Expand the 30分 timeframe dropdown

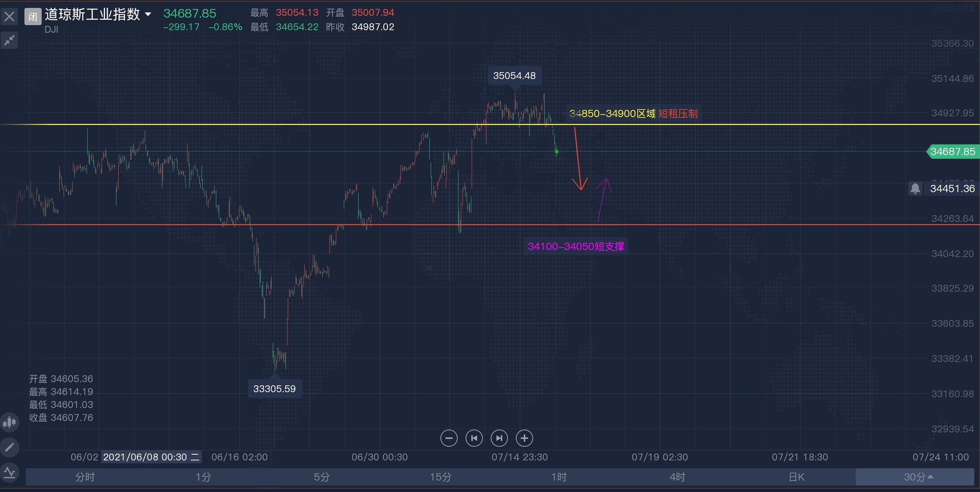point(918,477)
